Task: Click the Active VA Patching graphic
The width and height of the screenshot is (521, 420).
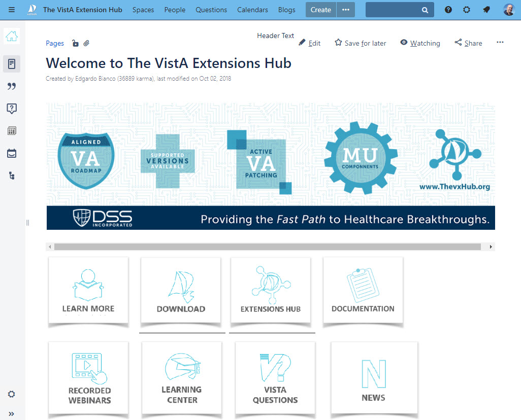Action: click(259, 162)
